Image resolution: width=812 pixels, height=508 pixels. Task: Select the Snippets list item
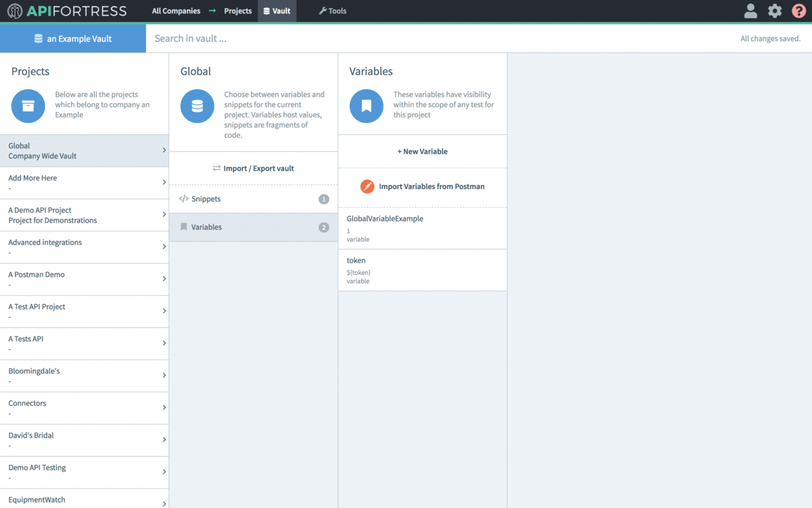coord(253,199)
